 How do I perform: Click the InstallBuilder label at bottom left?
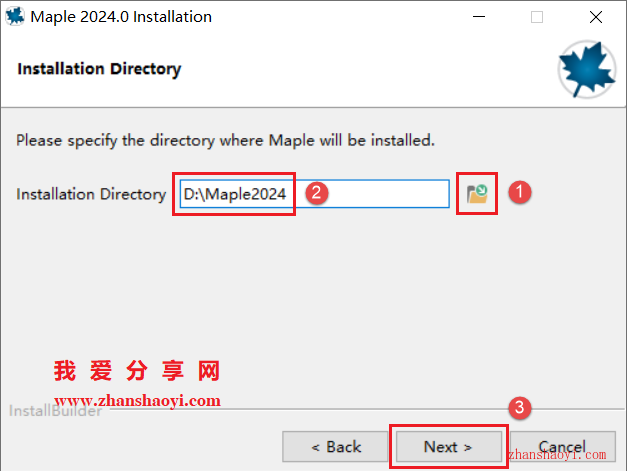55,411
